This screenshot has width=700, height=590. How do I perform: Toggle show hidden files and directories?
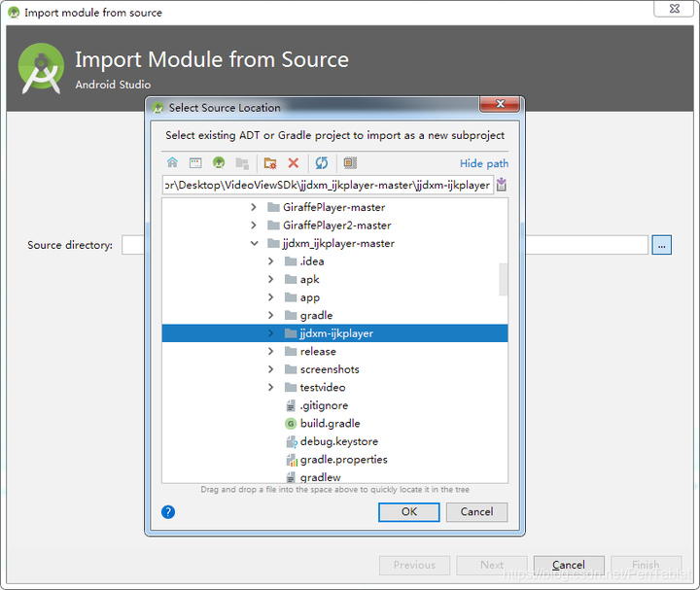point(350,163)
